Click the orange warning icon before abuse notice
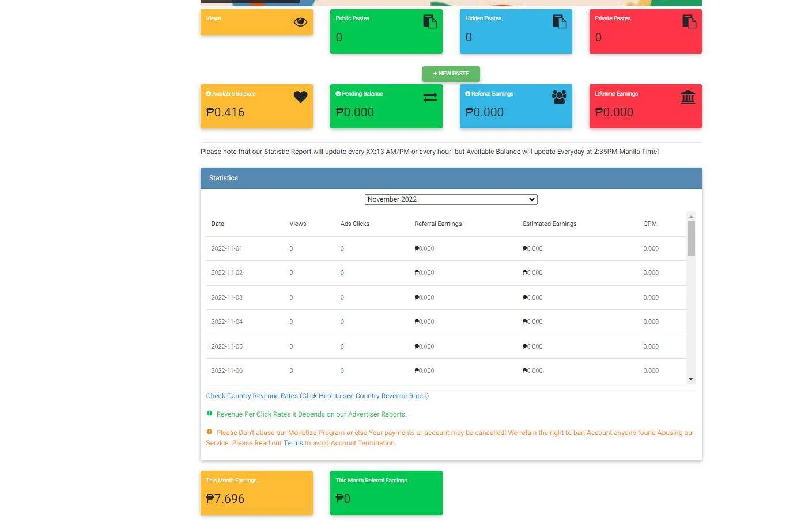The width and height of the screenshot is (812, 522). pos(209,432)
